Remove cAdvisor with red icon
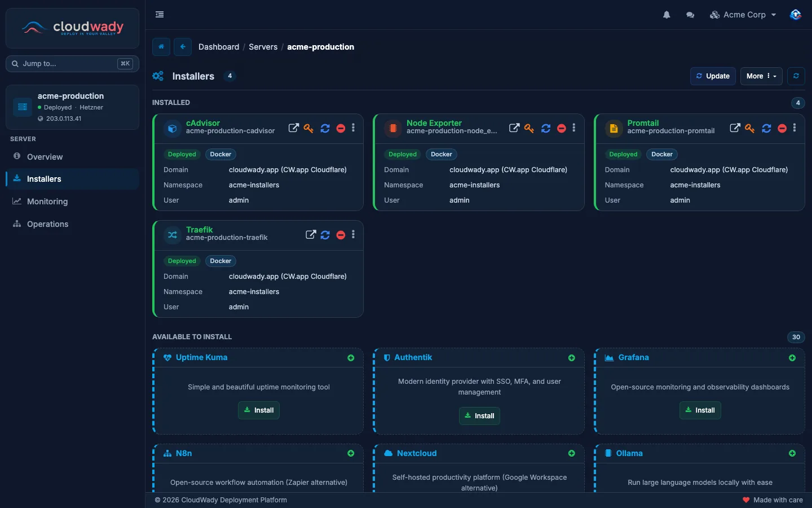Viewport: 812px width, 508px height. pyautogui.click(x=341, y=128)
